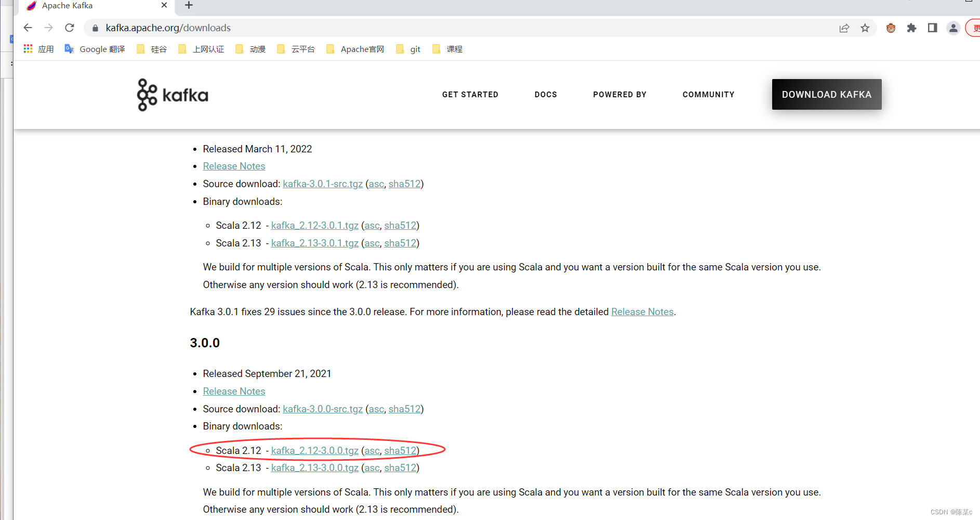Open sha512 link for kafka-3.0.1-src.tgz
Screen dimensions: 980x520
coord(404,184)
